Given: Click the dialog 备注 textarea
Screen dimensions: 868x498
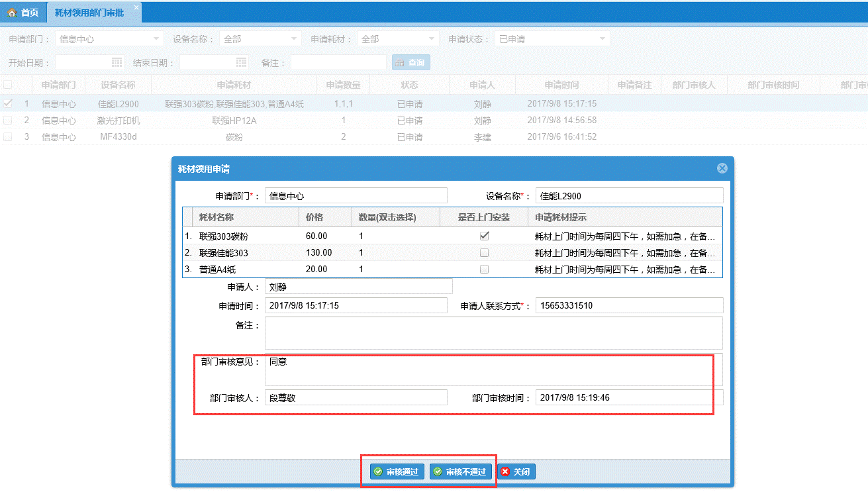Looking at the screenshot, I should point(494,333).
